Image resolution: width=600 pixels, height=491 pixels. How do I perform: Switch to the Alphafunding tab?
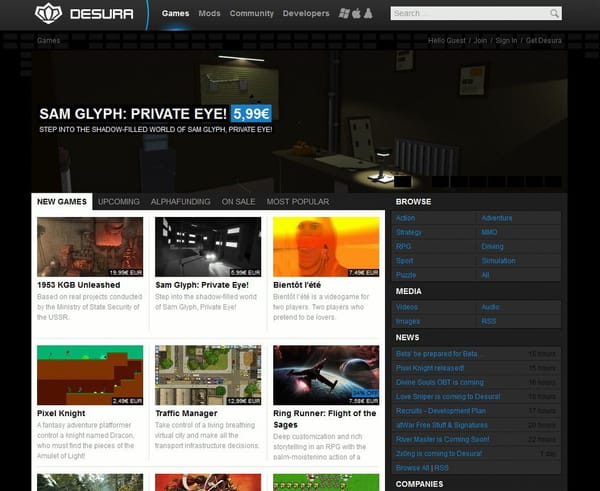[x=181, y=202]
